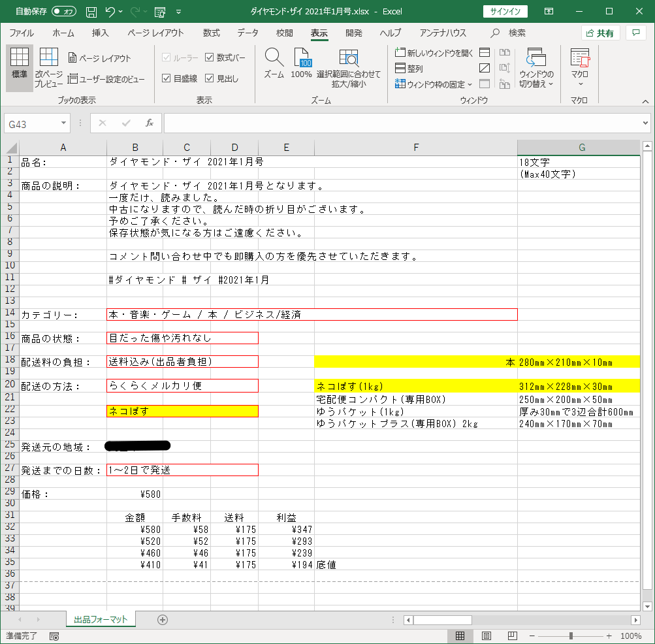This screenshot has height=644, width=655.
Task: Click 新しいウィンドウを開く
Action: [434, 53]
